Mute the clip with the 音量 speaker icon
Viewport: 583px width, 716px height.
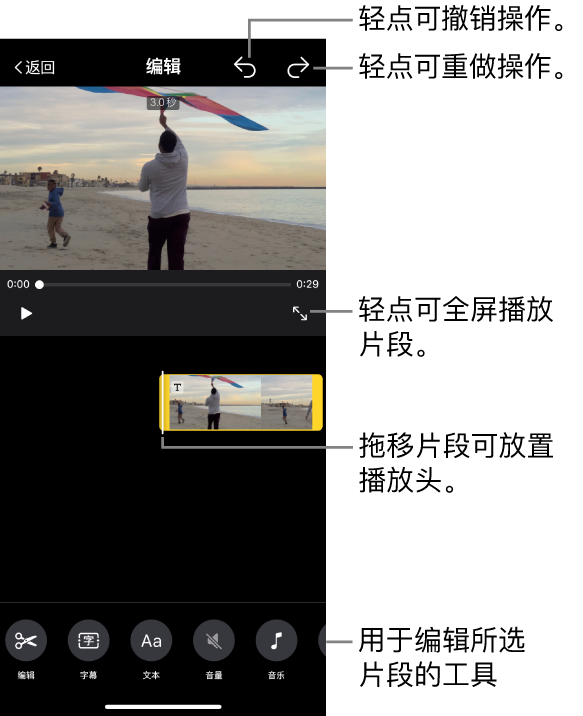pos(214,641)
